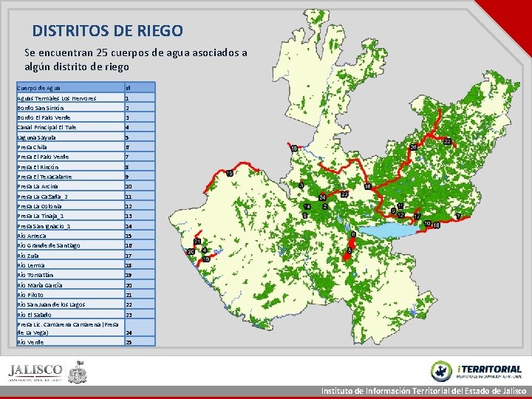Screen dimensions: 532x399
Task: Click the 'Río Verde' last table row
Action: pyautogui.click(x=86, y=341)
